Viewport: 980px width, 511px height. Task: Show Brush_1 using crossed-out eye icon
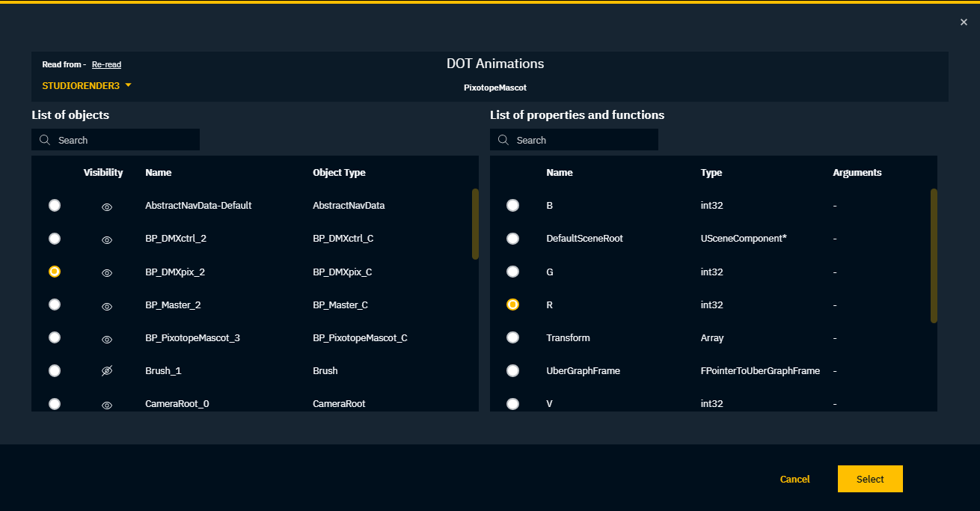pyautogui.click(x=107, y=371)
